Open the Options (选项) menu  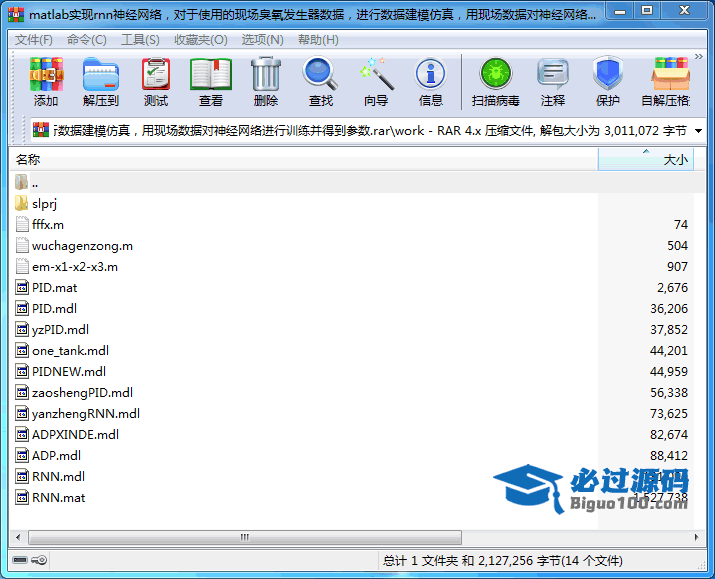point(262,40)
